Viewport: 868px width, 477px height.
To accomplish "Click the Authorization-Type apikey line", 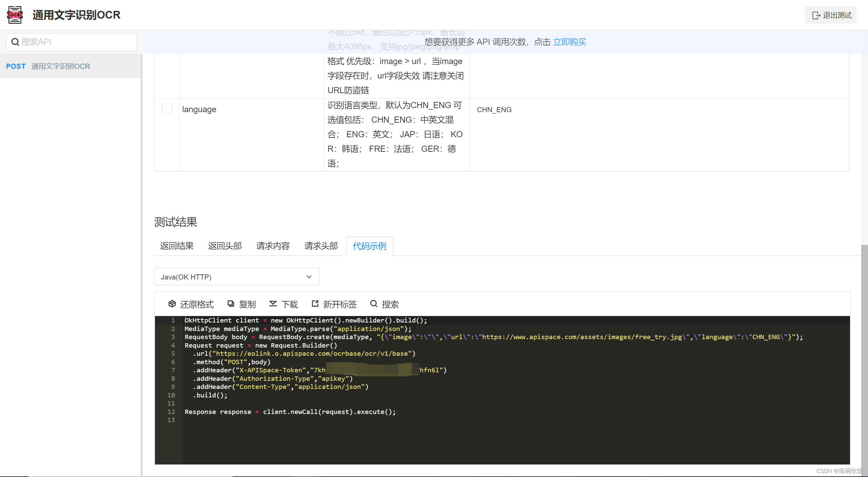I will [273, 379].
